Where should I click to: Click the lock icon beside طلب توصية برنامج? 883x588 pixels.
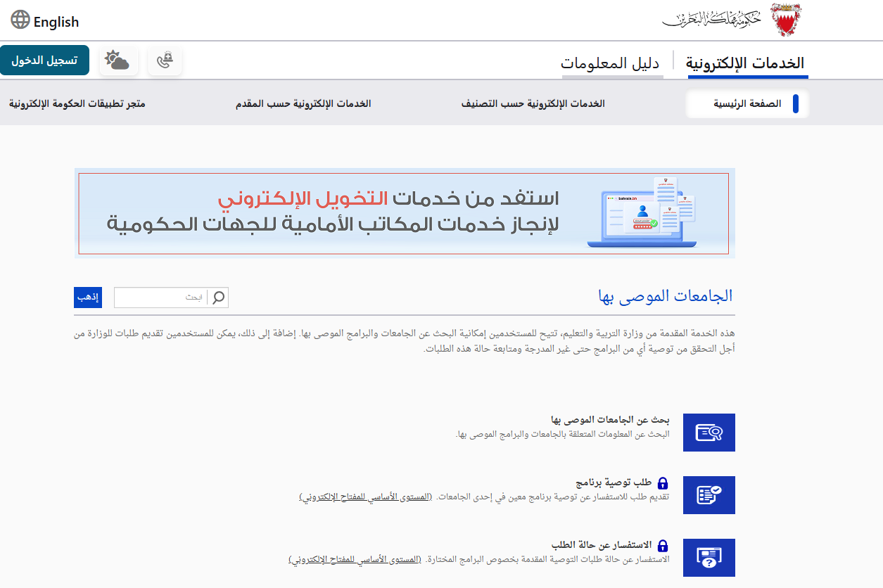(x=663, y=483)
